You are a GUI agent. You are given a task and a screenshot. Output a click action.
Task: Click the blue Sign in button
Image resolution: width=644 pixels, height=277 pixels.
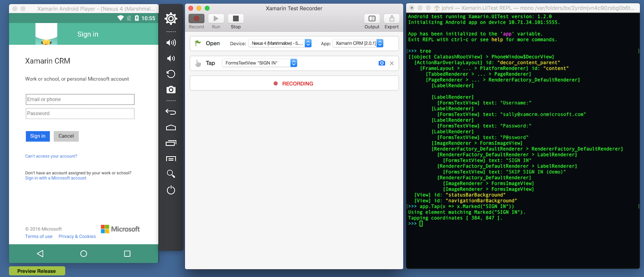(38, 136)
